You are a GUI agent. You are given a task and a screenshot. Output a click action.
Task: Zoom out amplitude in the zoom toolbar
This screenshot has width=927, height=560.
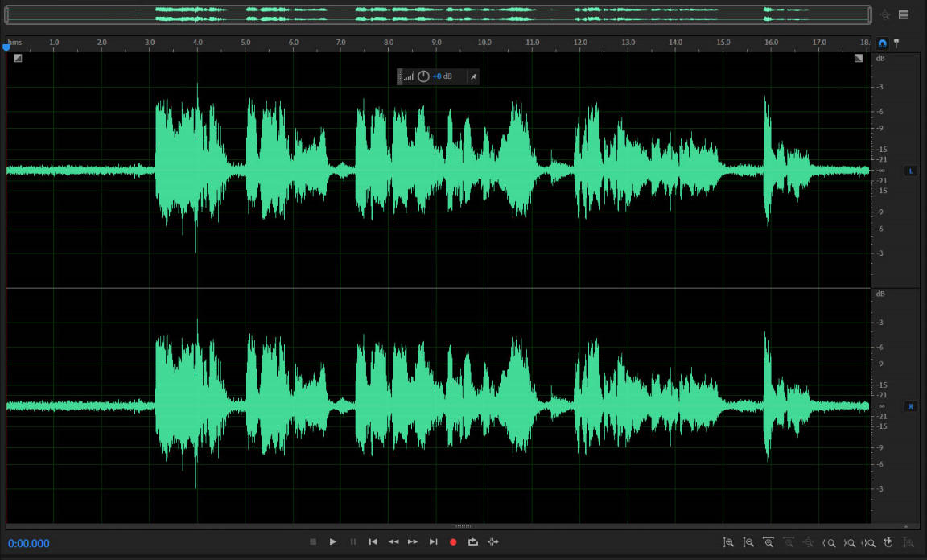tap(748, 542)
